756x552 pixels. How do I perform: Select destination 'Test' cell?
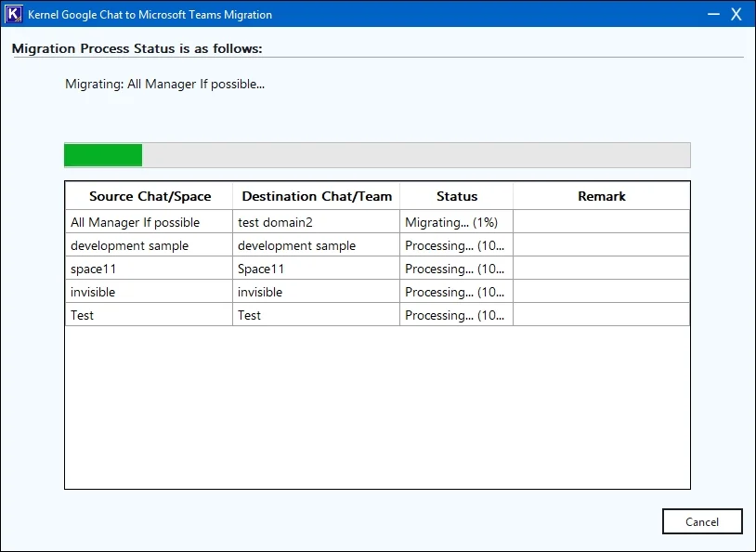tap(317, 315)
